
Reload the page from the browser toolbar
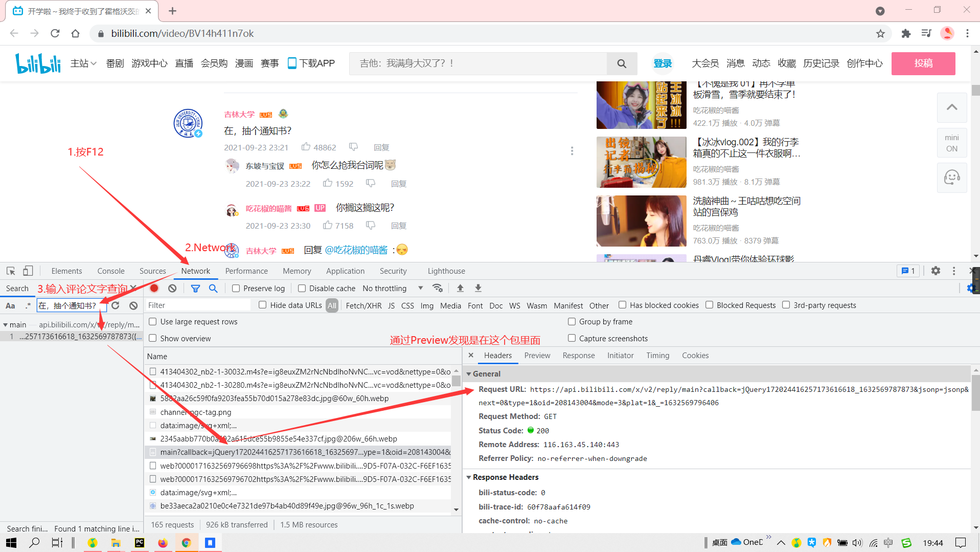click(x=55, y=33)
